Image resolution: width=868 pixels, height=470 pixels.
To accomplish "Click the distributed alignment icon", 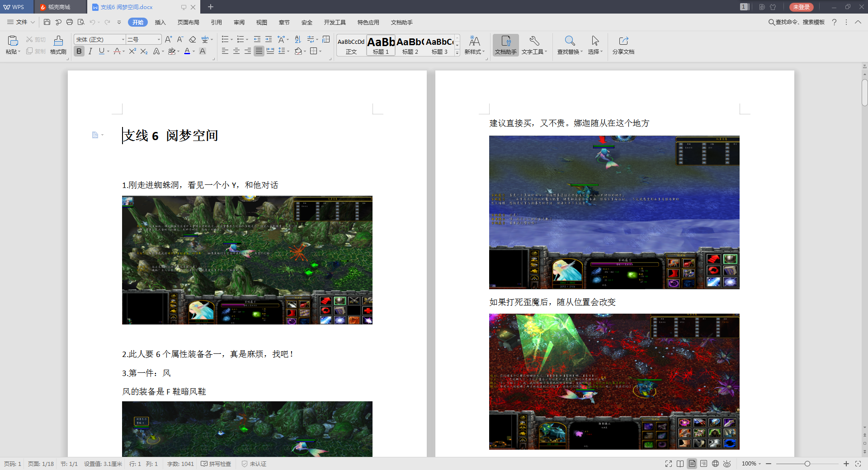I will pyautogui.click(x=270, y=52).
